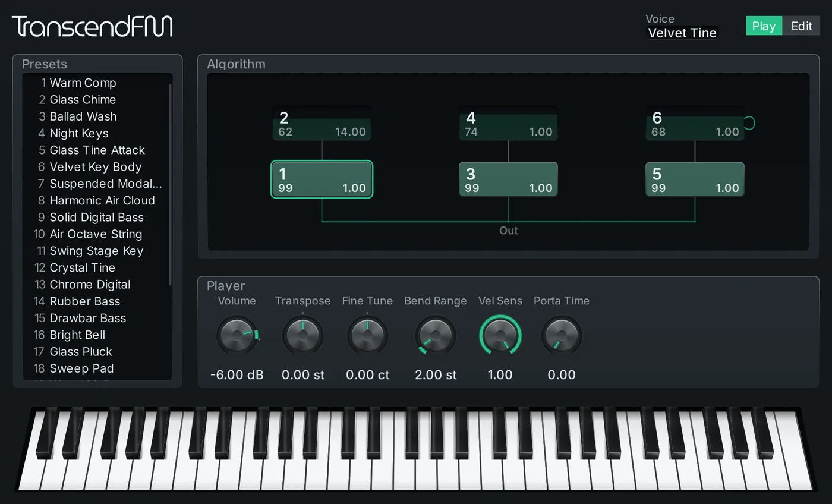Switch to Edit mode

(x=801, y=26)
